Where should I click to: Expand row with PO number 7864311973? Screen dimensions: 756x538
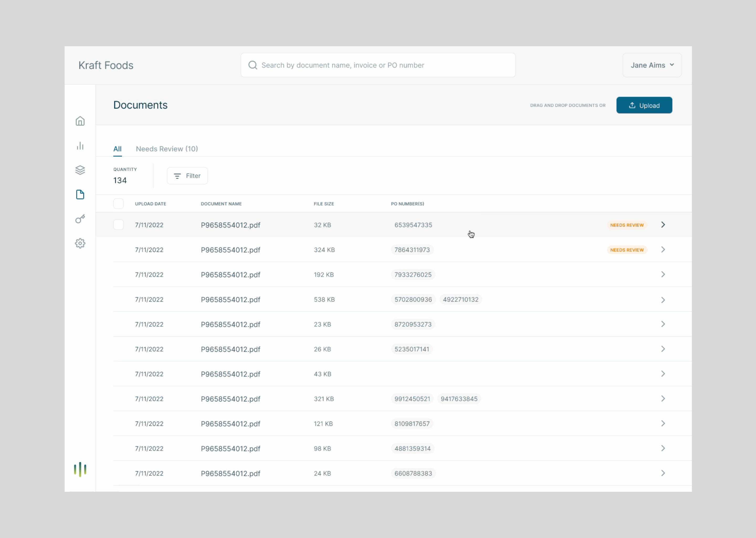click(663, 250)
